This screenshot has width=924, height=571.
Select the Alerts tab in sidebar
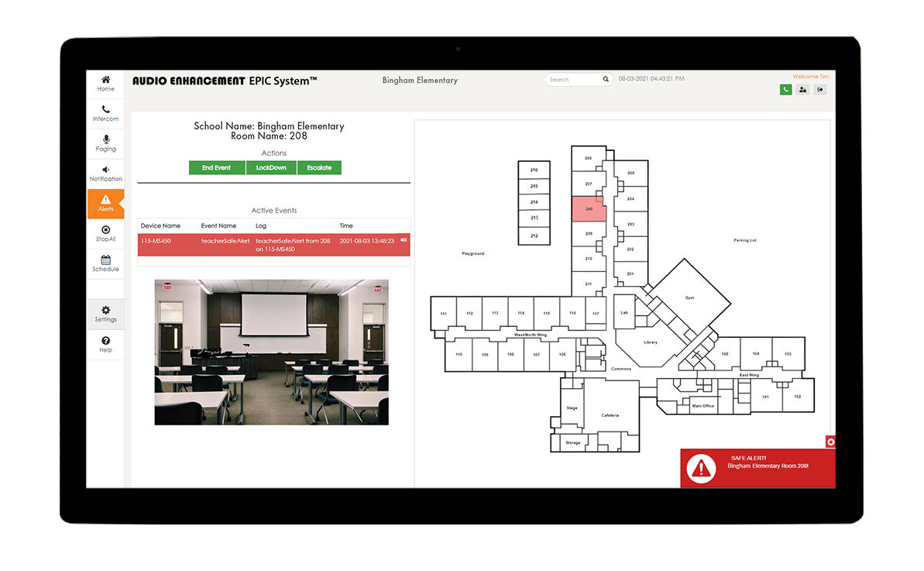105,204
